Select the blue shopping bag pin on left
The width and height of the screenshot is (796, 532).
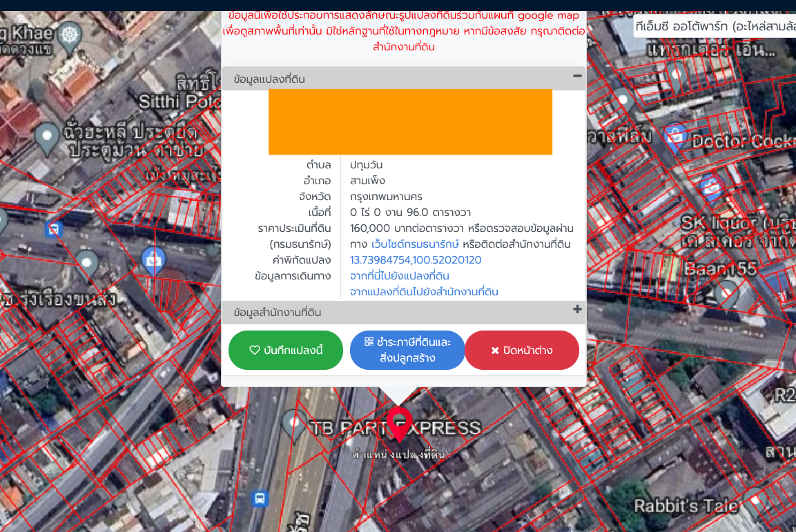click(153, 260)
